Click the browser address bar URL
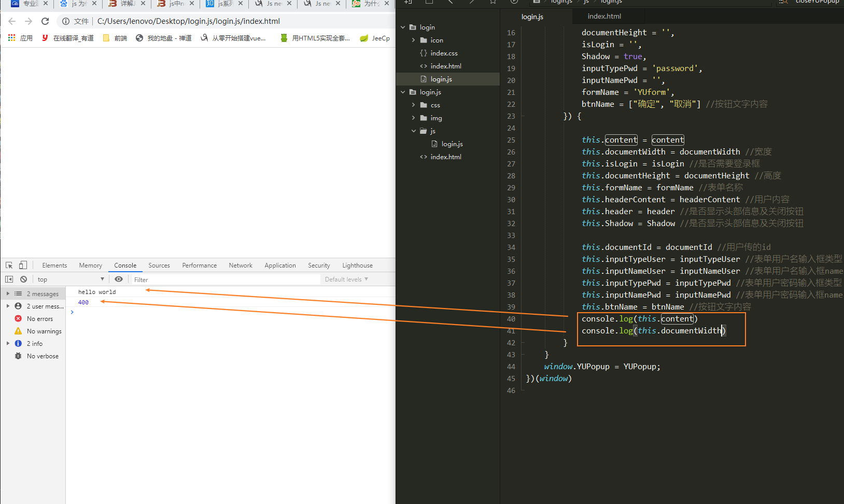This screenshot has height=504, width=844. (189, 21)
